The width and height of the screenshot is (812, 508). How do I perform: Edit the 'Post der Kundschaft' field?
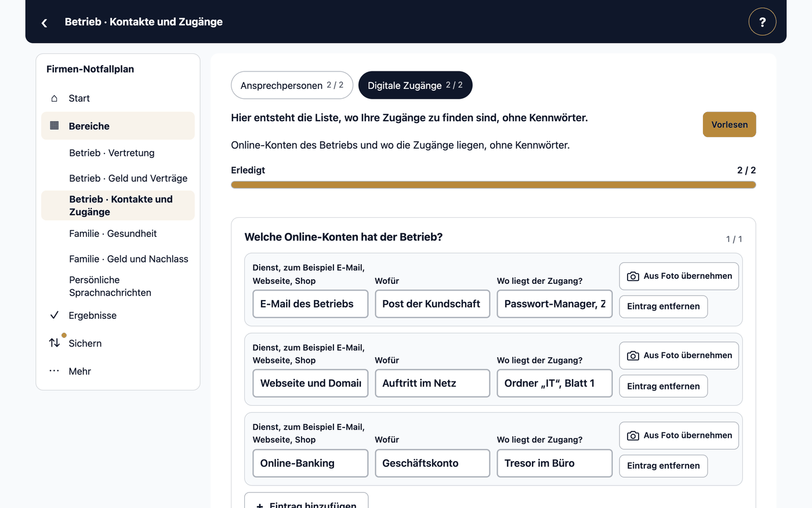pos(432,304)
